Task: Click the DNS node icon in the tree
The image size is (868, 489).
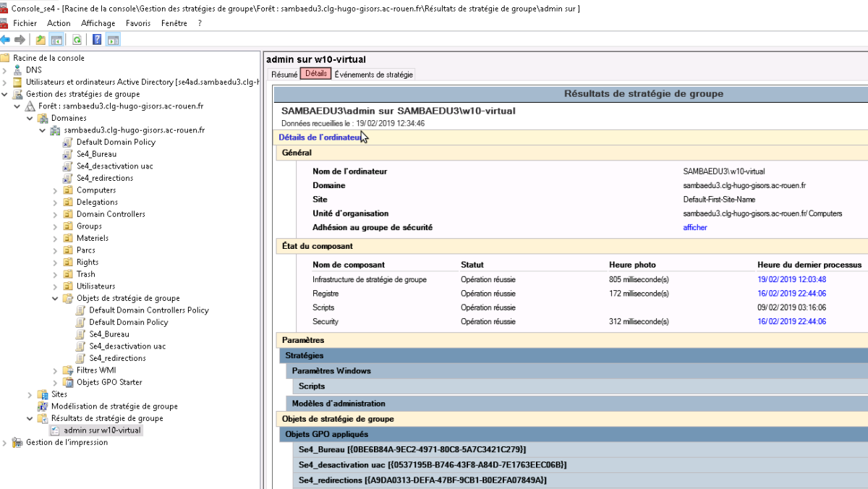Action: [18, 70]
